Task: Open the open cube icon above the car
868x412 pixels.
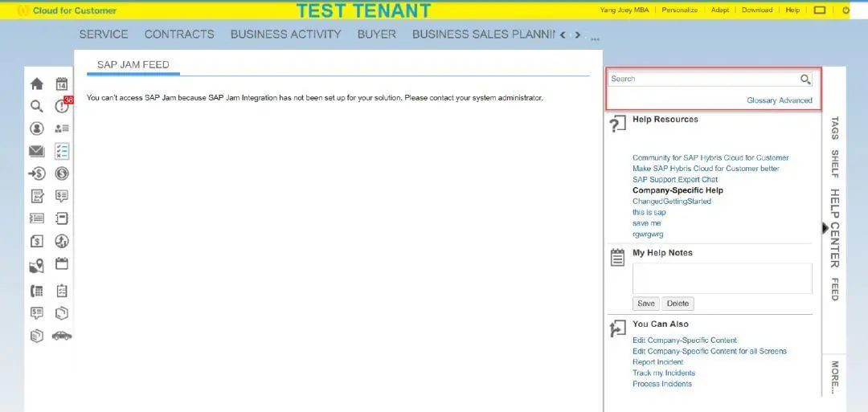Action: [62, 313]
